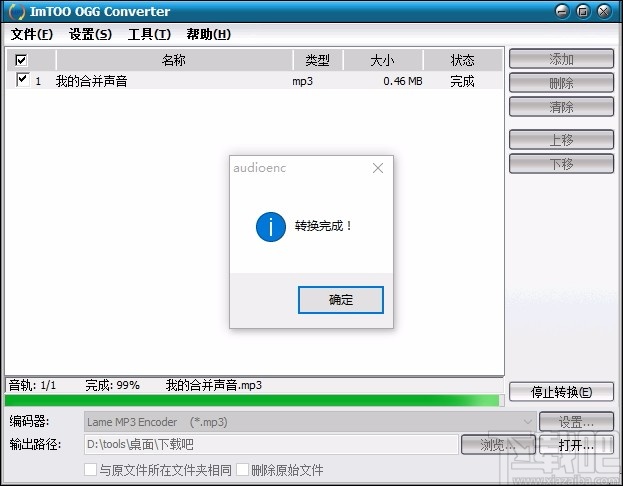Sort list by 类型 column header
Image resolution: width=623 pixels, height=486 pixels.
coord(317,60)
